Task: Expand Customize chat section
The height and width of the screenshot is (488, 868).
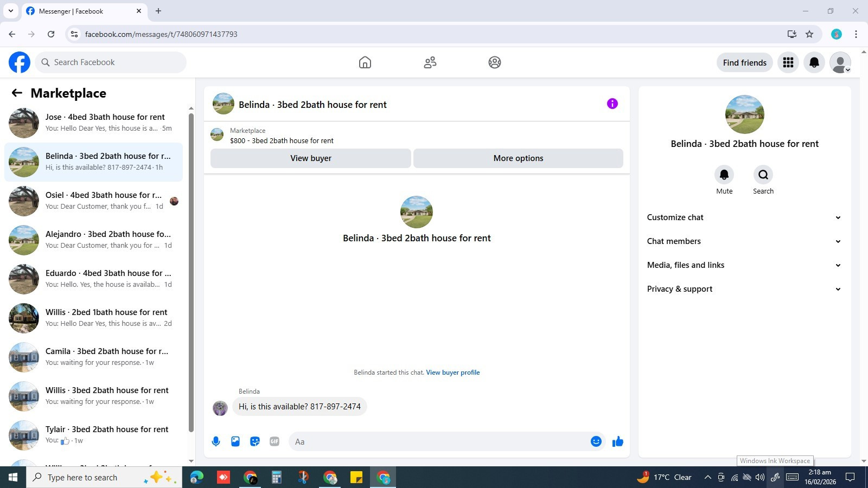Action: pos(744,217)
